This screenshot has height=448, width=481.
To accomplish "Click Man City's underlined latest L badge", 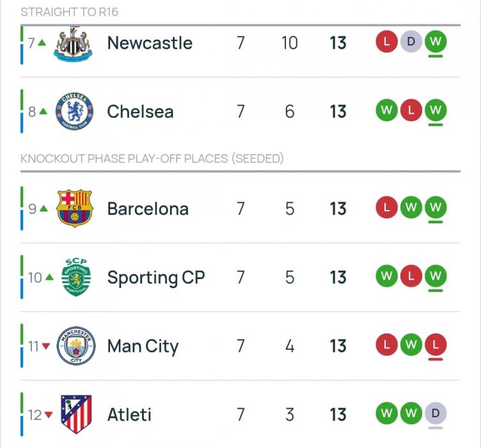I will 436,346.
